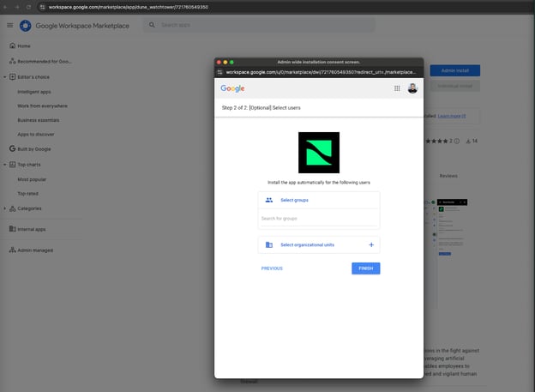Click the Search for groups field
The image size is (535, 392).
pos(319,218)
